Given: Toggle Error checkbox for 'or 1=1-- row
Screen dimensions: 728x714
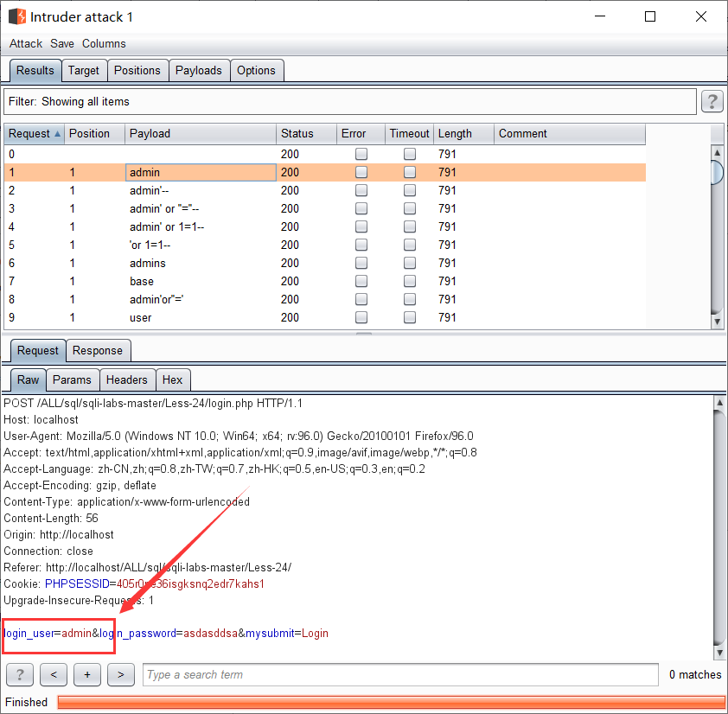Looking at the screenshot, I should (x=361, y=245).
